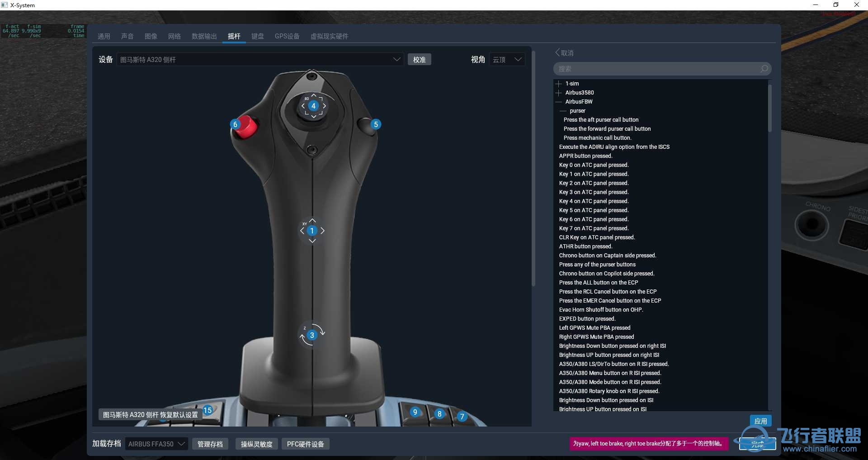
Task: Select button marker 5 on stick
Action: (x=376, y=124)
